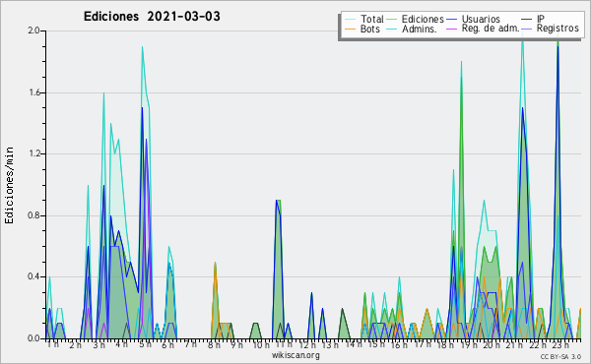591x364 pixels.
Task: Click the '23 h' x-axis label
Action: (560, 344)
